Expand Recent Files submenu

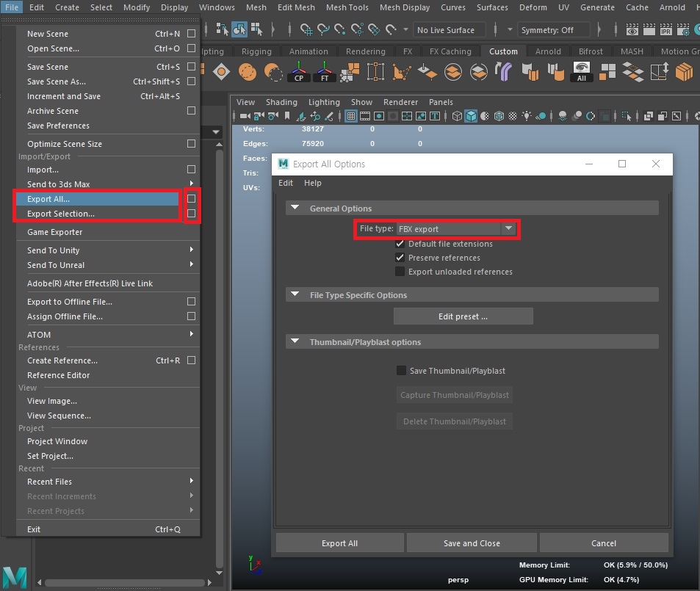192,481
